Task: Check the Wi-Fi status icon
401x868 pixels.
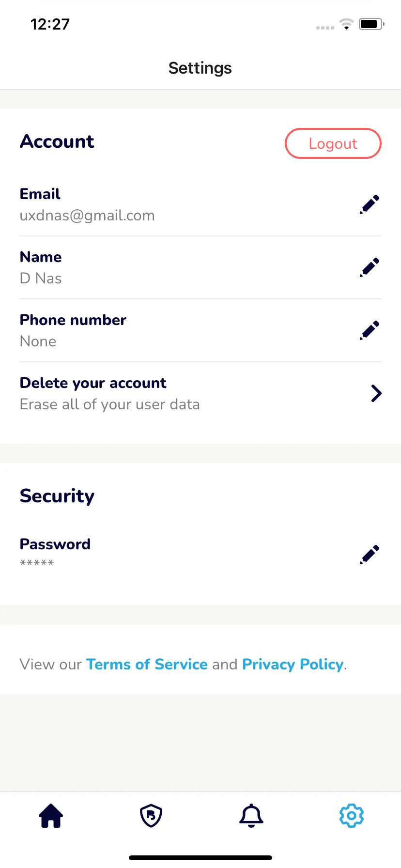Action: 346,24
